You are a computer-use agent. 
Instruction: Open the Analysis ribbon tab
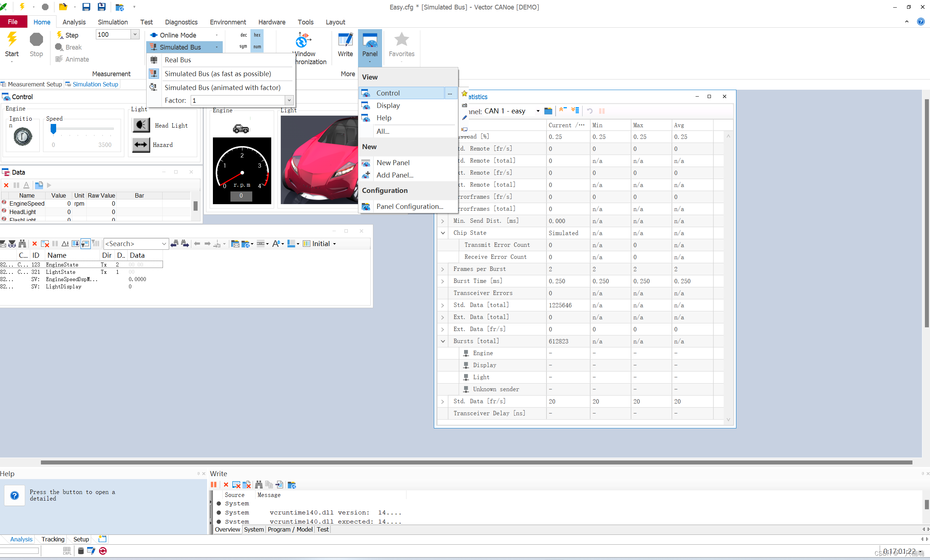(74, 22)
